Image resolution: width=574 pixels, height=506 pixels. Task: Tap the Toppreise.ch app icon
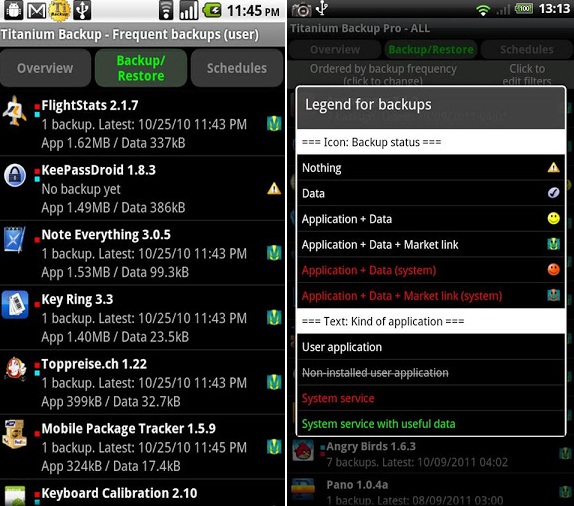point(15,368)
